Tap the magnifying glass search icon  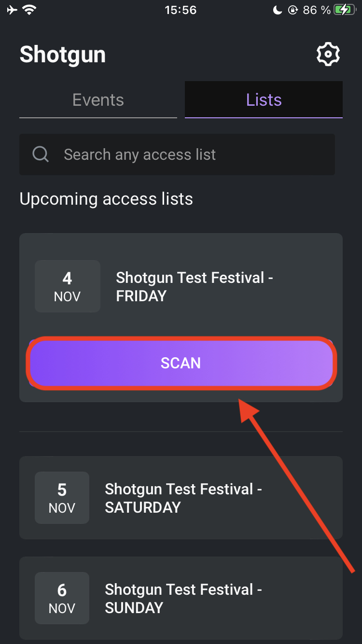coord(41,154)
